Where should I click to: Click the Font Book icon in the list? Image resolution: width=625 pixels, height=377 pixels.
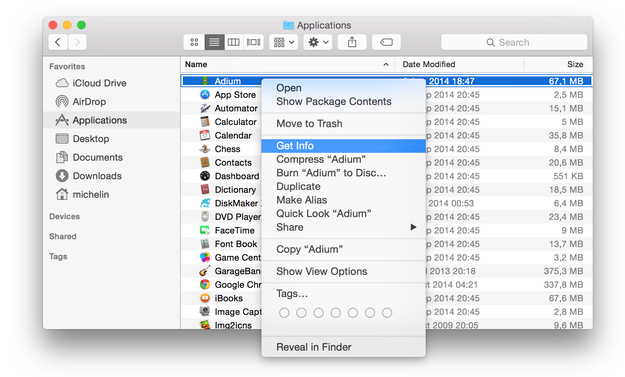205,243
